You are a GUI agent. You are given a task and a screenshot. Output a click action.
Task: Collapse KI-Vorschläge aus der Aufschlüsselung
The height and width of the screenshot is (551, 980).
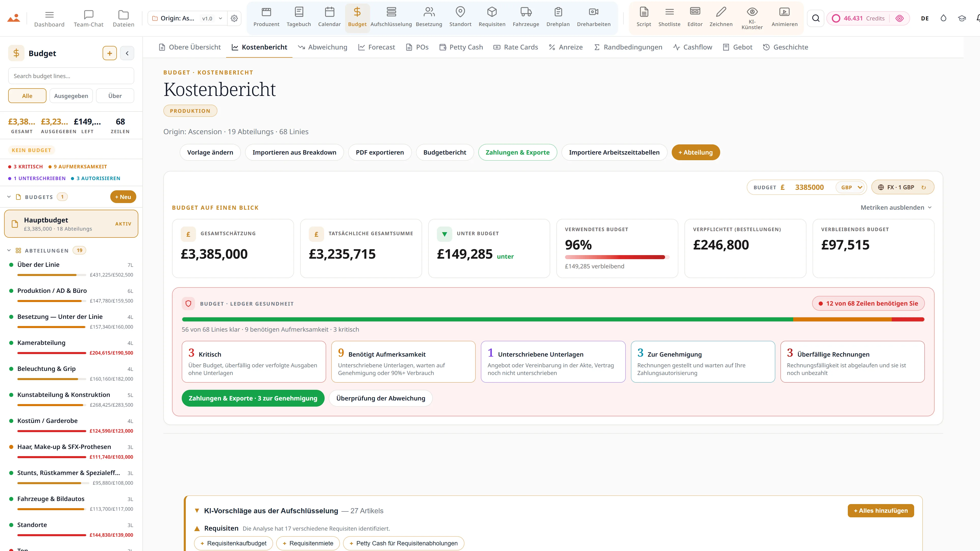(x=197, y=511)
